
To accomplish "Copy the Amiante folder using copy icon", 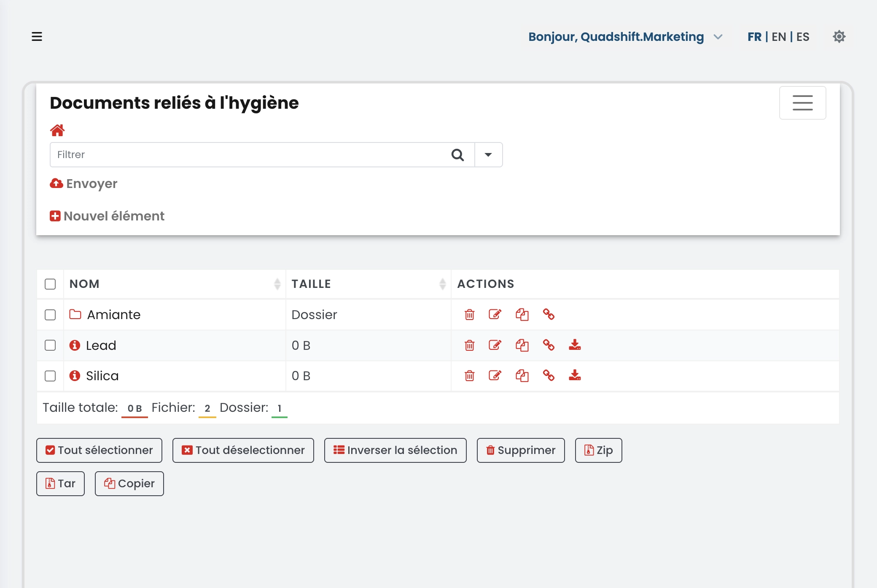I will [522, 314].
